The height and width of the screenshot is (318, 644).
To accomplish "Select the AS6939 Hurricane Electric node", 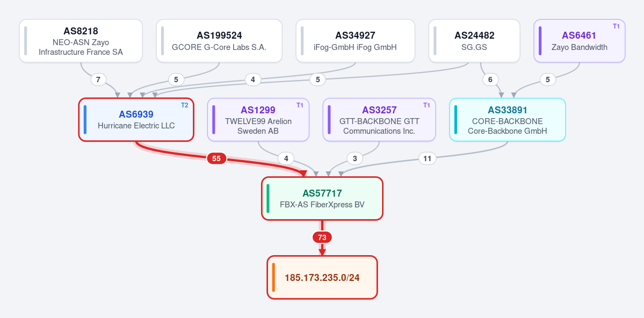I will pyautogui.click(x=136, y=120).
